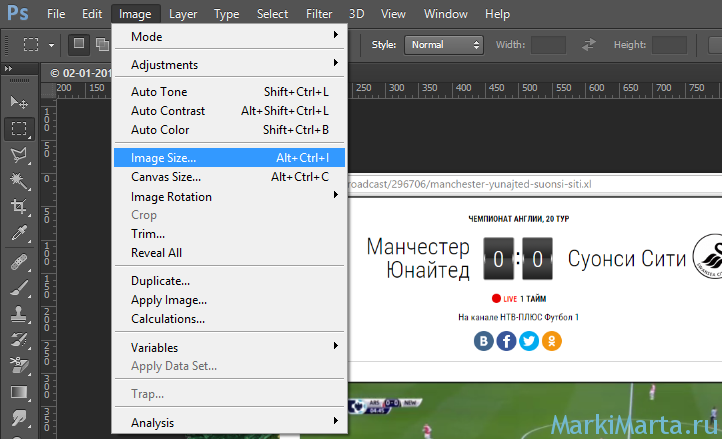Choose Trim menu item
This screenshot has width=722, height=439.
coord(229,234)
